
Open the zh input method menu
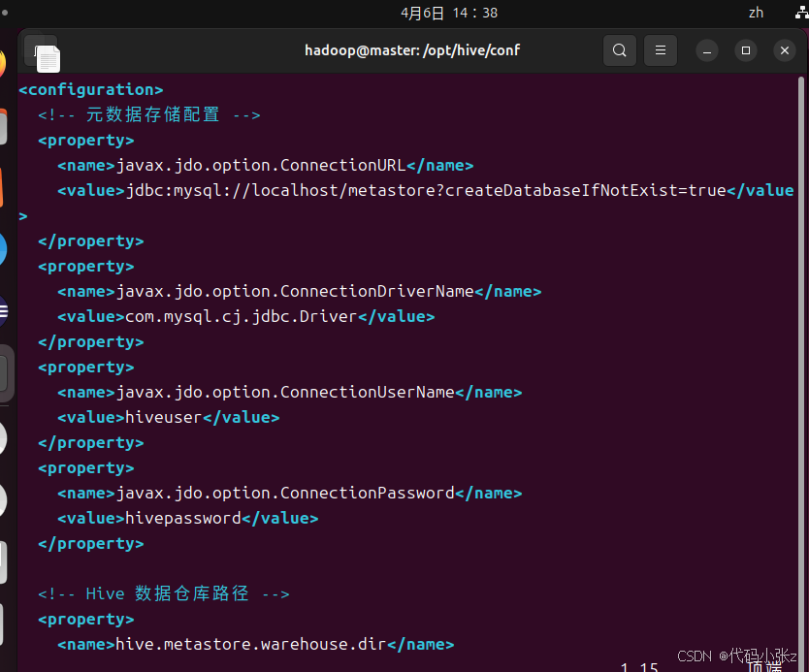point(756,13)
